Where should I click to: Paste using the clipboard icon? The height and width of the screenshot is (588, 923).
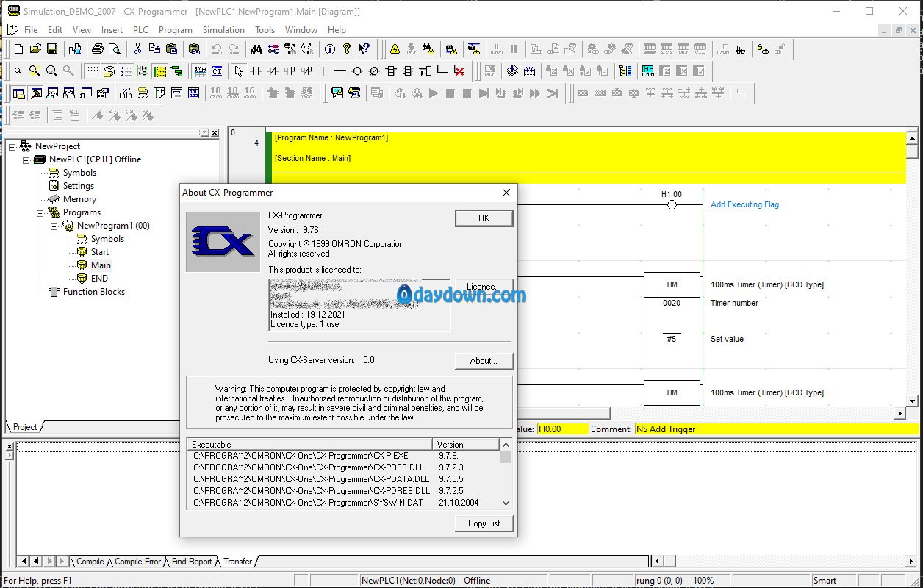(171, 49)
